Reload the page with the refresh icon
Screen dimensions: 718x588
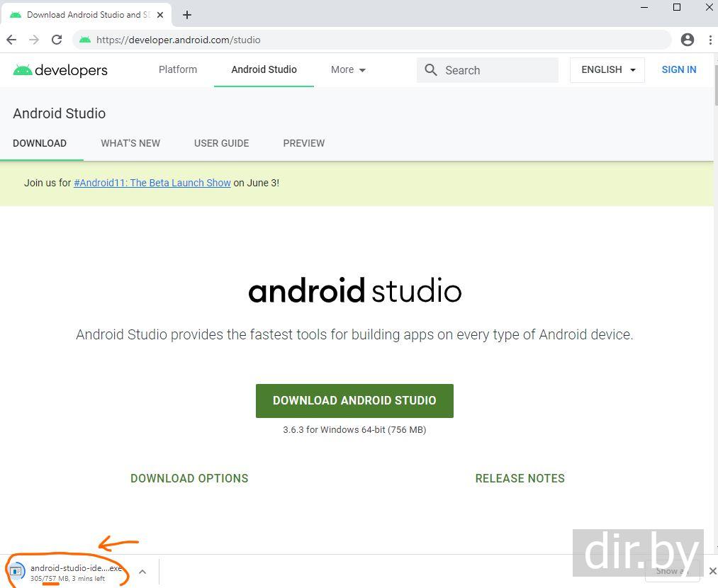click(57, 40)
